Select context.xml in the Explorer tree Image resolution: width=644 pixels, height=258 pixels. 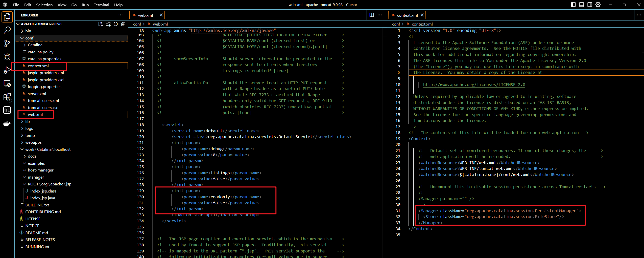(x=71, y=66)
